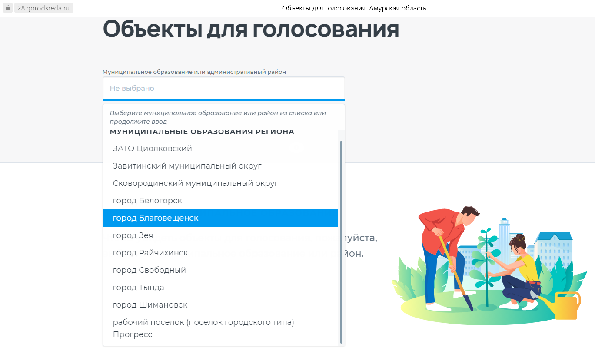Choose highlighted 'город Благовещенск' option
Viewport: 595px width, 364px height.
click(220, 218)
